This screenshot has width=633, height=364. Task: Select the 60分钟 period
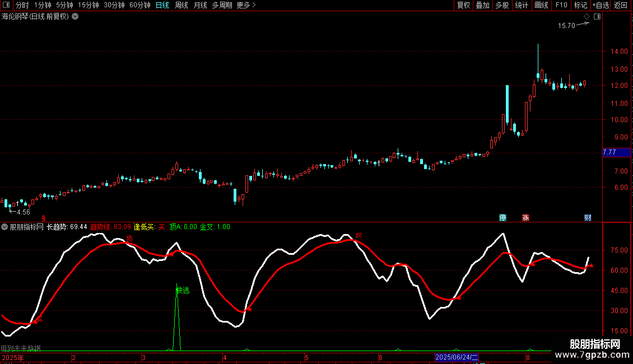point(140,5)
